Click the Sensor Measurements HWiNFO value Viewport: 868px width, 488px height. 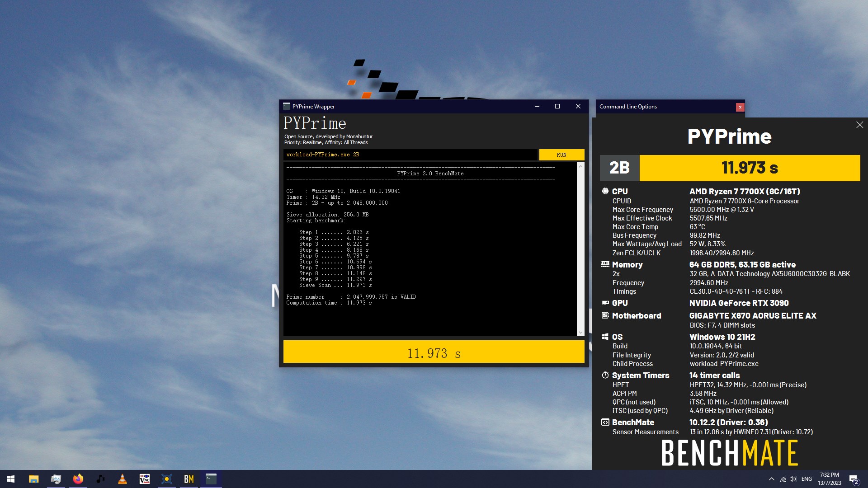tap(751, 432)
